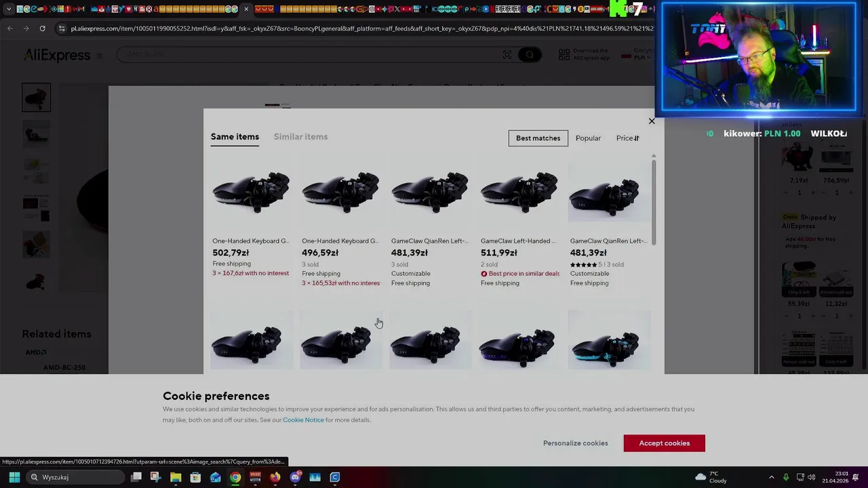Open the 5-star rated GameClaw QianRen item
This screenshot has height=488, width=868.
pos(609,225)
